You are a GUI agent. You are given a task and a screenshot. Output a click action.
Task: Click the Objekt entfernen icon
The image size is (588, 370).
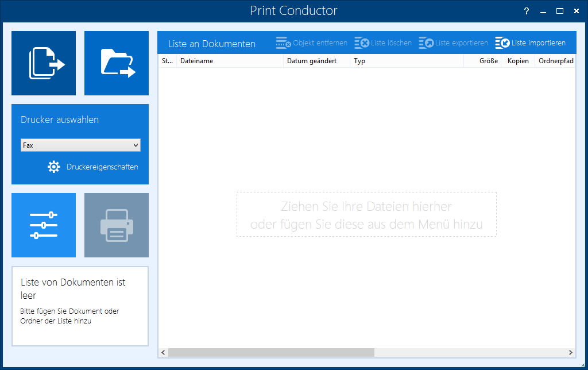click(x=283, y=42)
